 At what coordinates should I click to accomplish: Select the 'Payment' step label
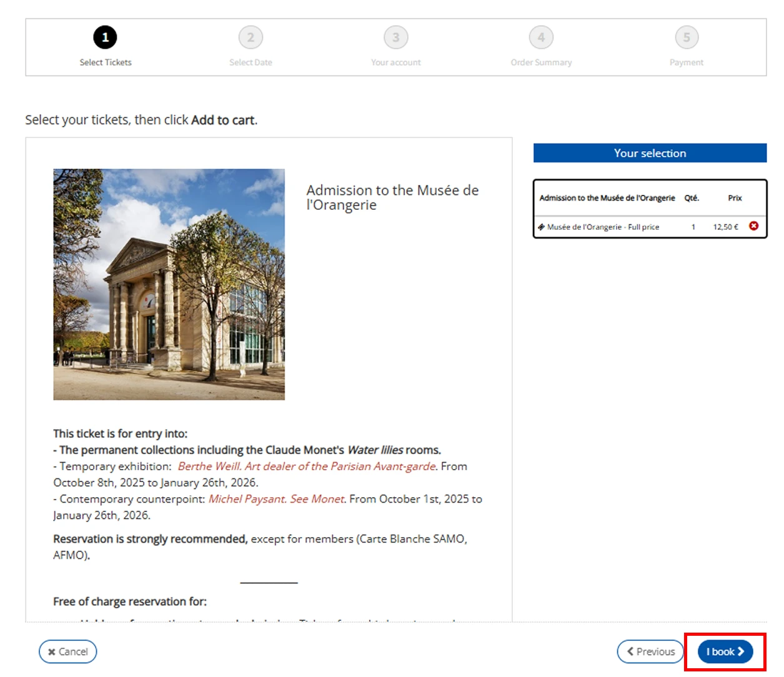[x=686, y=62]
